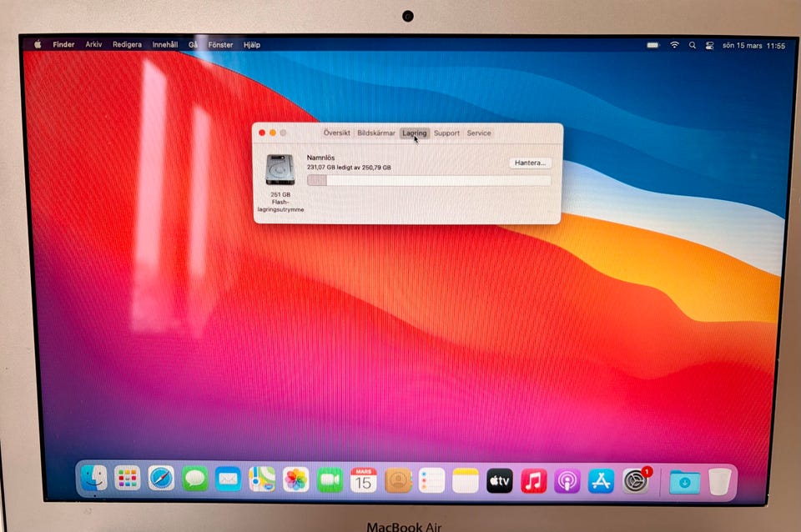The width and height of the screenshot is (801, 532).
Task: Open the Music app in Dock
Action: tap(533, 481)
